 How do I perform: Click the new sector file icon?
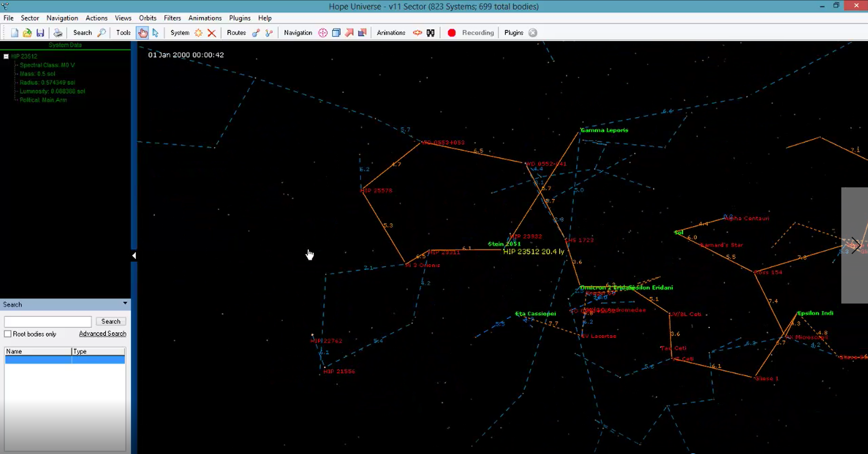tap(15, 33)
